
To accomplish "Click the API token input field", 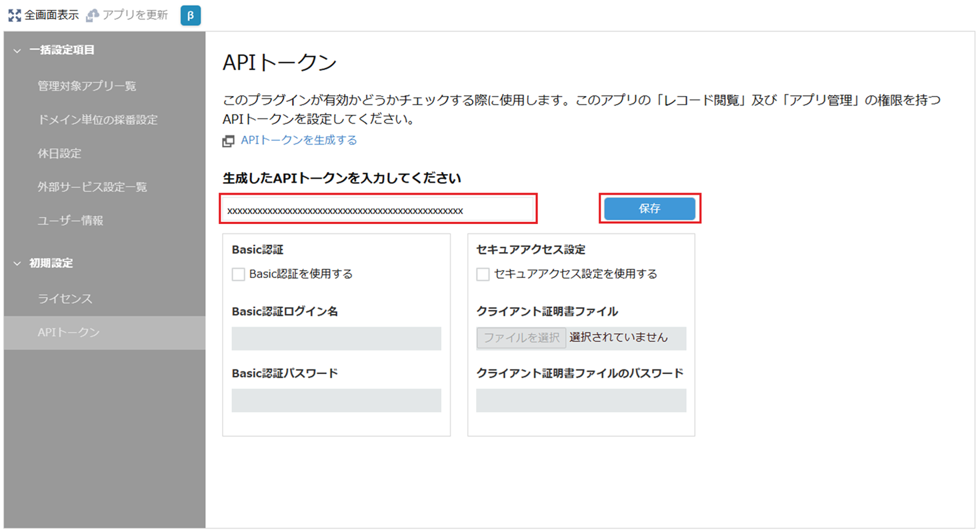I will (x=378, y=210).
